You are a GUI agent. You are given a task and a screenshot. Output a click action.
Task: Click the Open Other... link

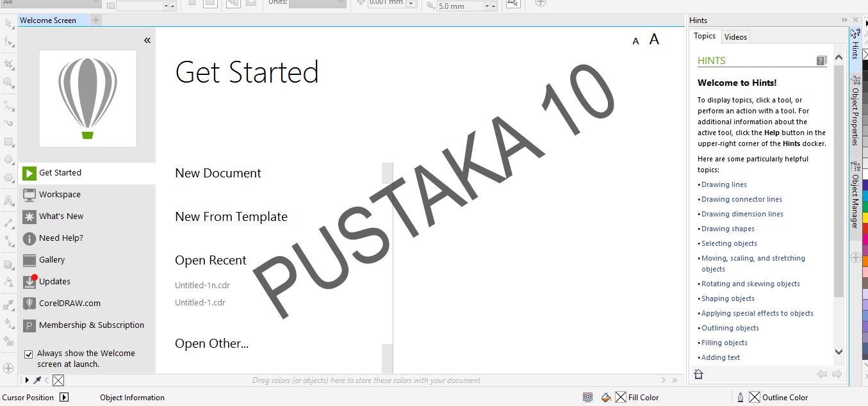click(x=211, y=344)
